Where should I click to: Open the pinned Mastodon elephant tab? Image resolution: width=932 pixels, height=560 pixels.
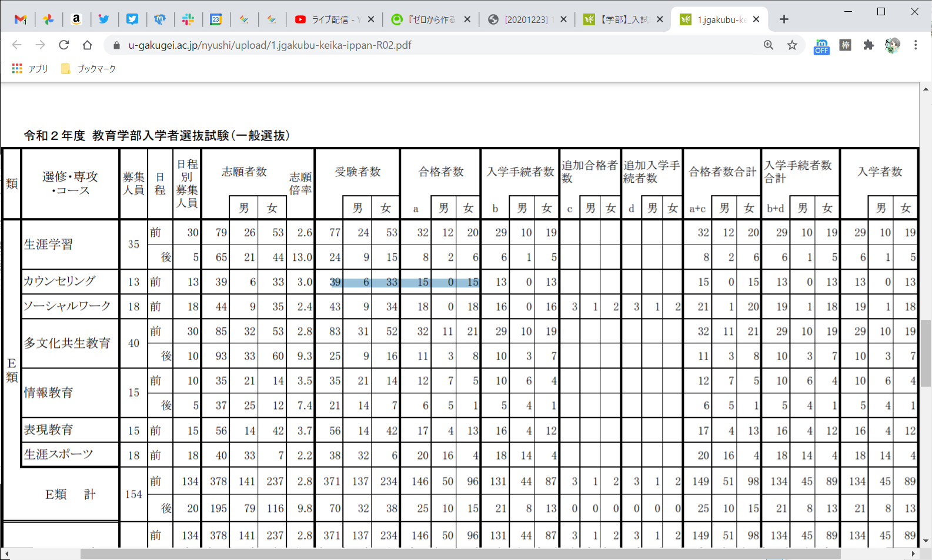point(160,19)
